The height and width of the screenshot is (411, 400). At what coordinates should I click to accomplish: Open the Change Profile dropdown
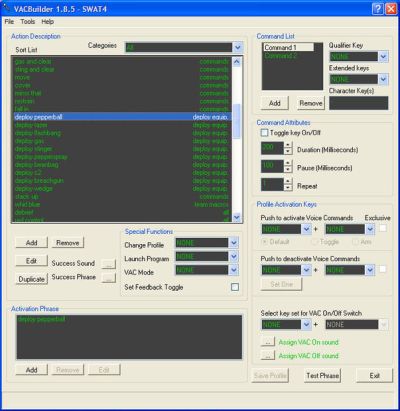(234, 243)
